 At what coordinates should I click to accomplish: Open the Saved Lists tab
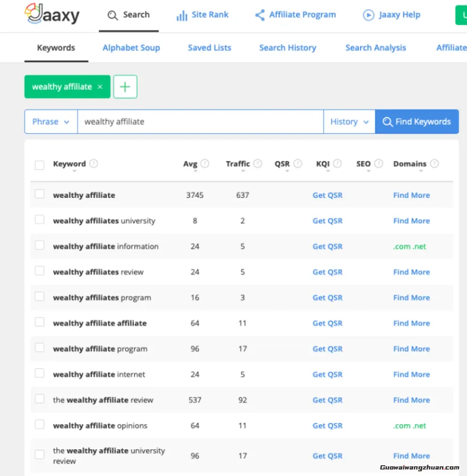click(x=210, y=48)
